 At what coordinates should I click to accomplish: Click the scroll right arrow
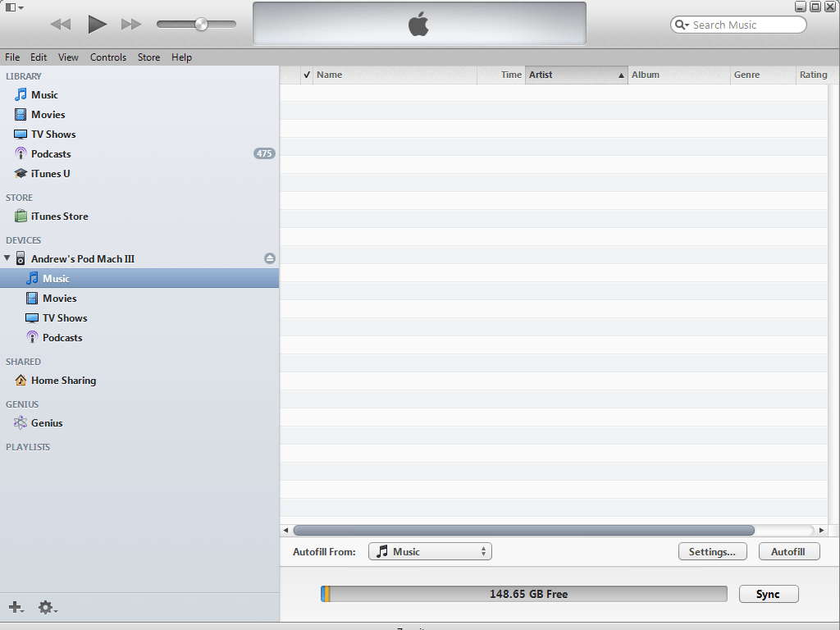pos(821,531)
